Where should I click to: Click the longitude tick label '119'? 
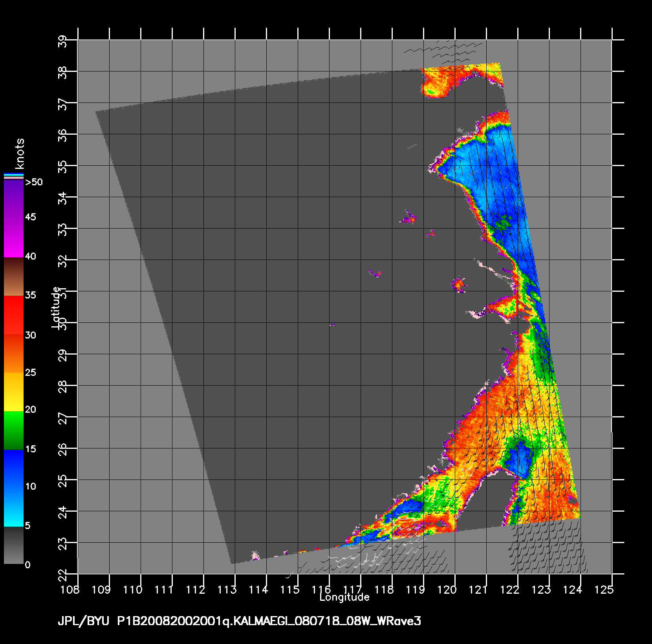(415, 589)
